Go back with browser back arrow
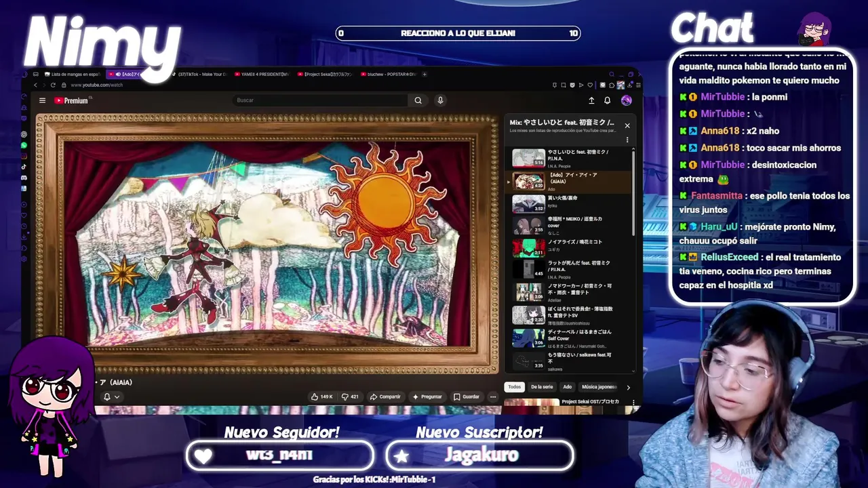 [35, 85]
